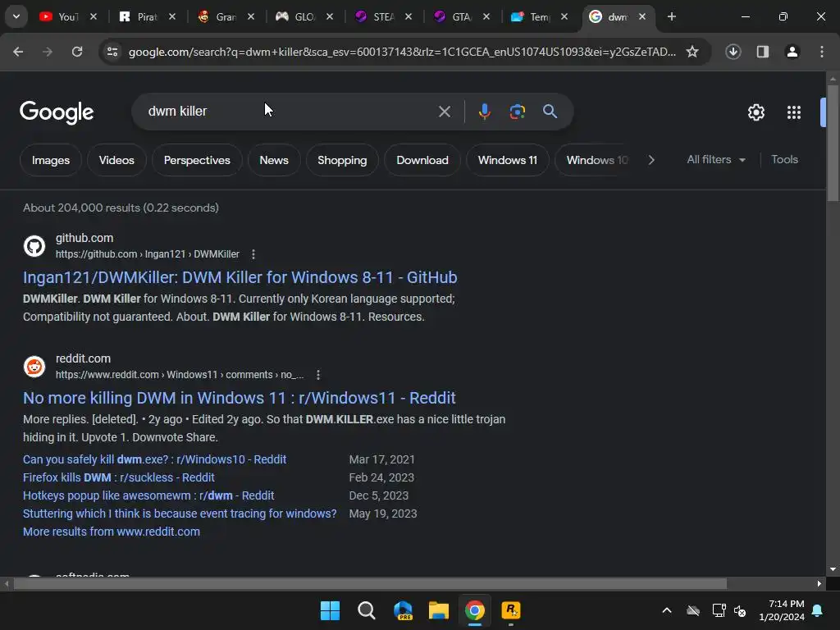This screenshot has height=630, width=840.
Task: Open Google quick settings gear
Action: click(756, 112)
